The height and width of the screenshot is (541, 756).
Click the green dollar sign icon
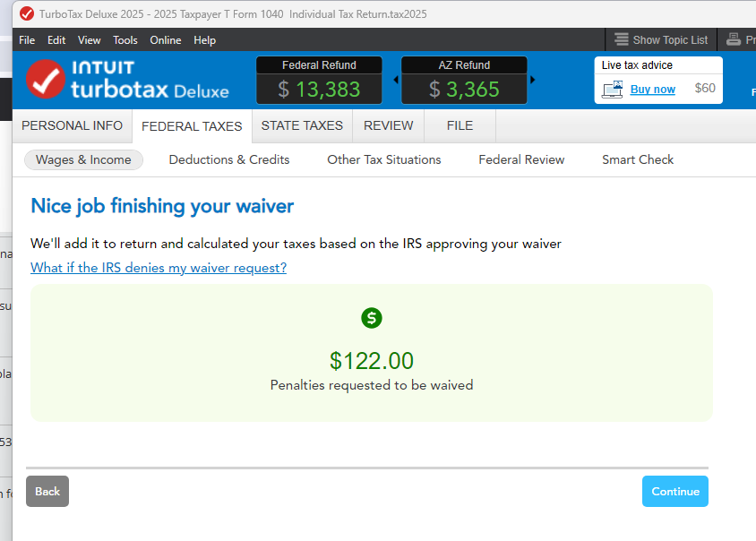371,318
